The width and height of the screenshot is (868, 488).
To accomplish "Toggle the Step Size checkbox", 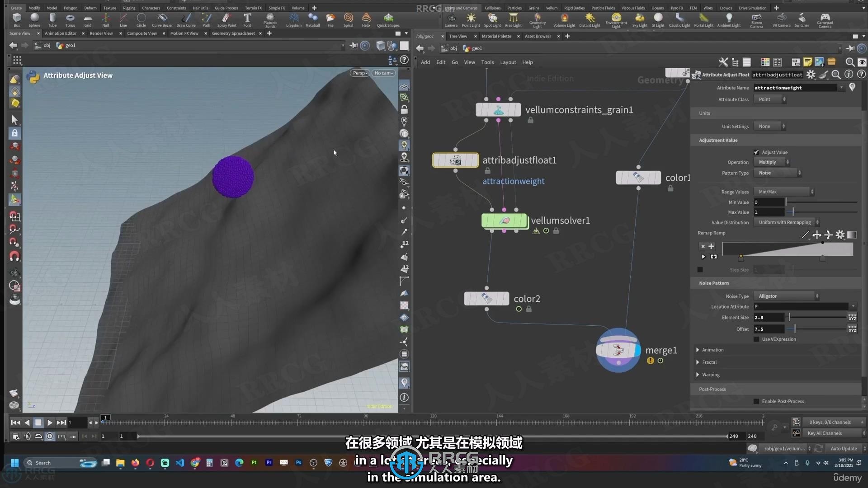I will pyautogui.click(x=700, y=270).
